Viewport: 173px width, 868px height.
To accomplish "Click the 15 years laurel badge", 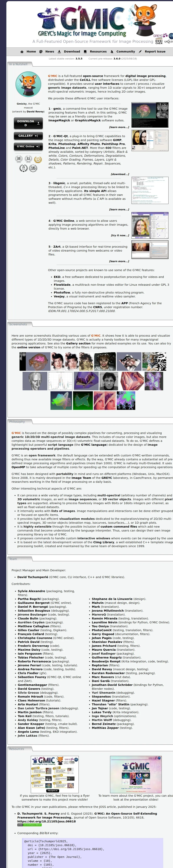I will pyautogui.click(x=23, y=168).
